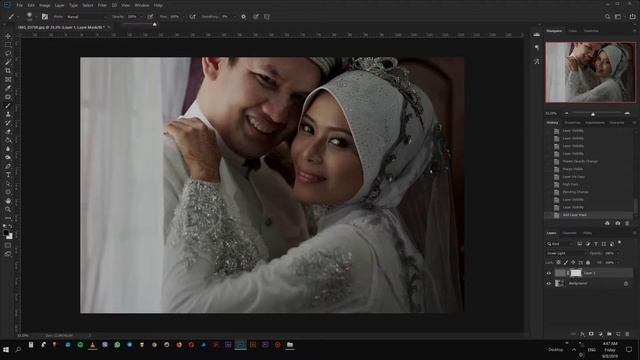
Task: Open the painting Mode dropdown
Action: [x=86, y=17]
